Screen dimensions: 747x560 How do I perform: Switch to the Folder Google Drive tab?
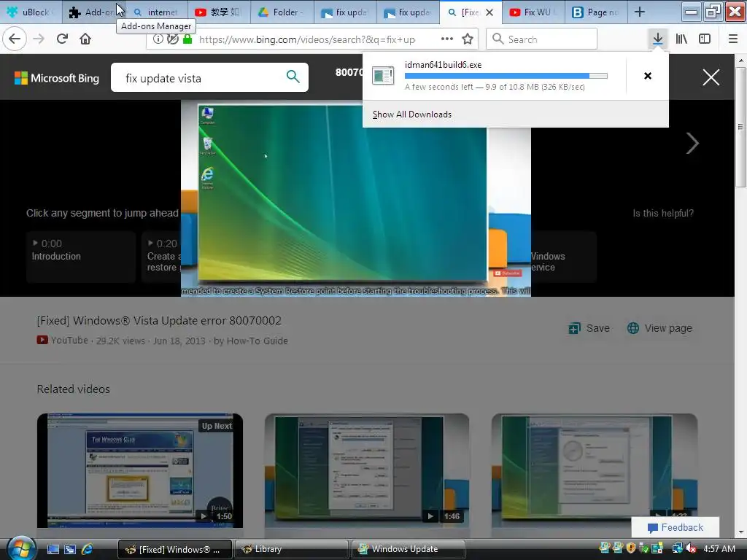(282, 12)
